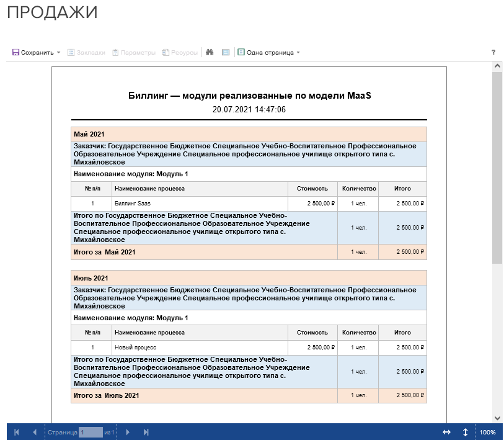Click the vertical scrollbar thumb
Screen dimensions: 504x440
click(497, 168)
